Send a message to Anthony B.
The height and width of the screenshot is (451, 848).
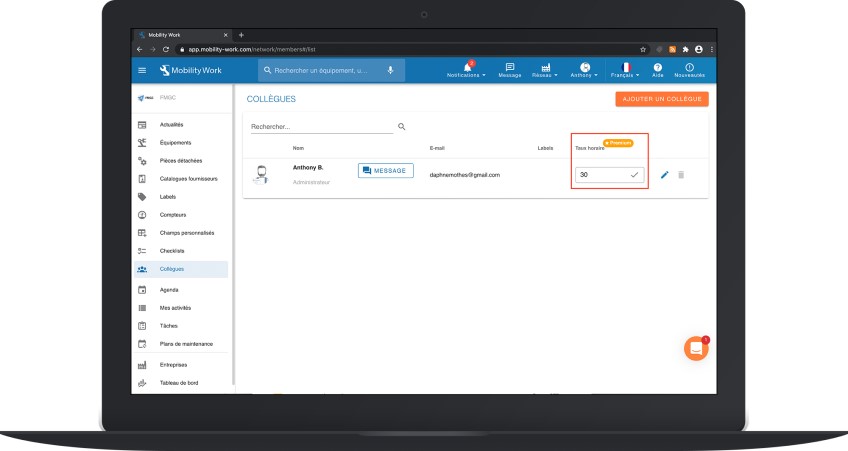(x=386, y=170)
